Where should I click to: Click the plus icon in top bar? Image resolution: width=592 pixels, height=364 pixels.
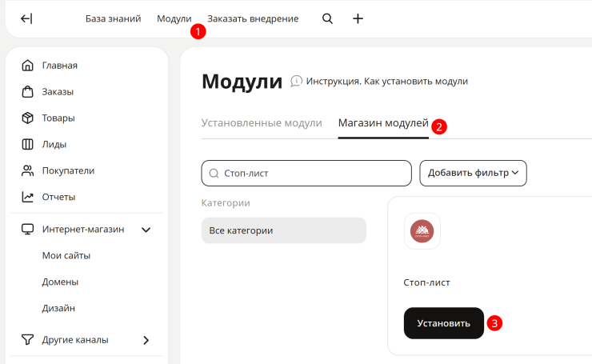coord(358,18)
